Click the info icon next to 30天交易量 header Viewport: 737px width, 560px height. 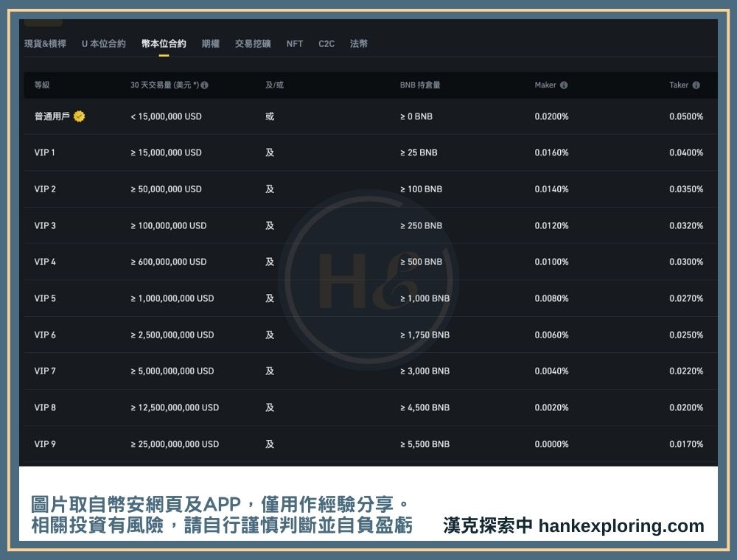pos(204,85)
